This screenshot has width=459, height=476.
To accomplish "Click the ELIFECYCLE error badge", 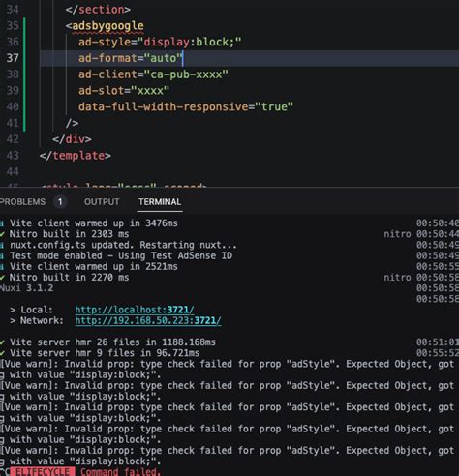I will 43,471.
